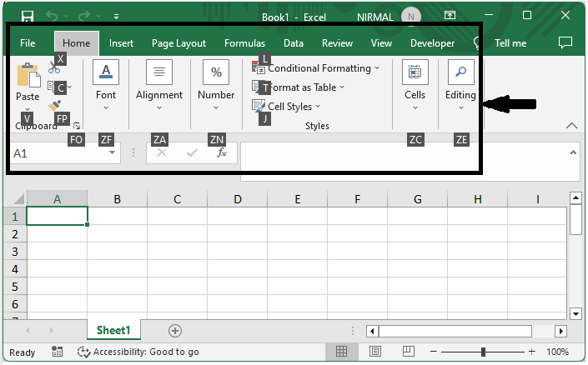Switch to the Home tab
Image resolution: width=588 pixels, height=365 pixels.
(x=77, y=43)
